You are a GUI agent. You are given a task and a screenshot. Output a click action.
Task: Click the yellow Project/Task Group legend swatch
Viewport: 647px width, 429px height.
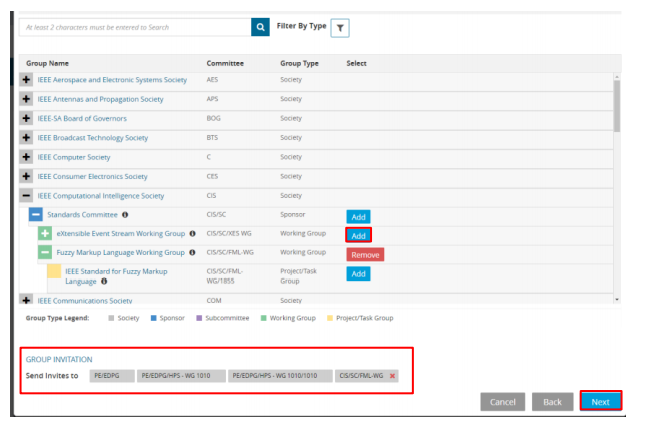click(330, 318)
